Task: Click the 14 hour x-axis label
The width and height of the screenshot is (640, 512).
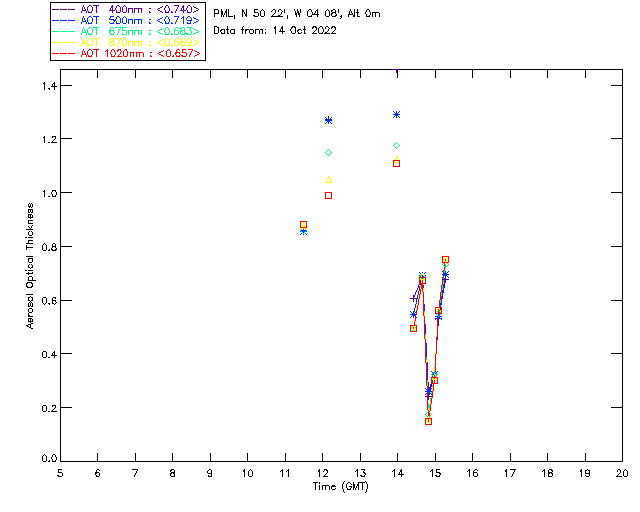Action: click(x=398, y=473)
